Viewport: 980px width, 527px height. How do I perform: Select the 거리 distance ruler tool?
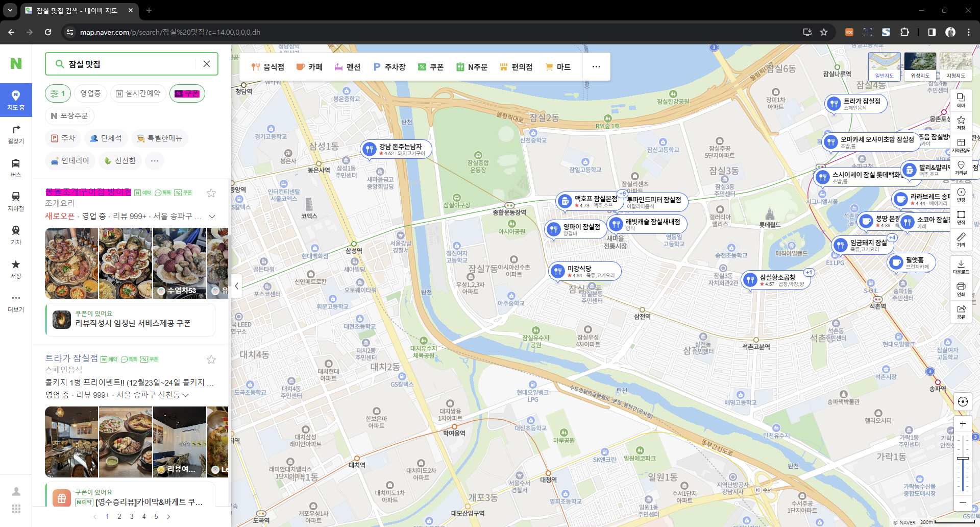click(x=961, y=239)
